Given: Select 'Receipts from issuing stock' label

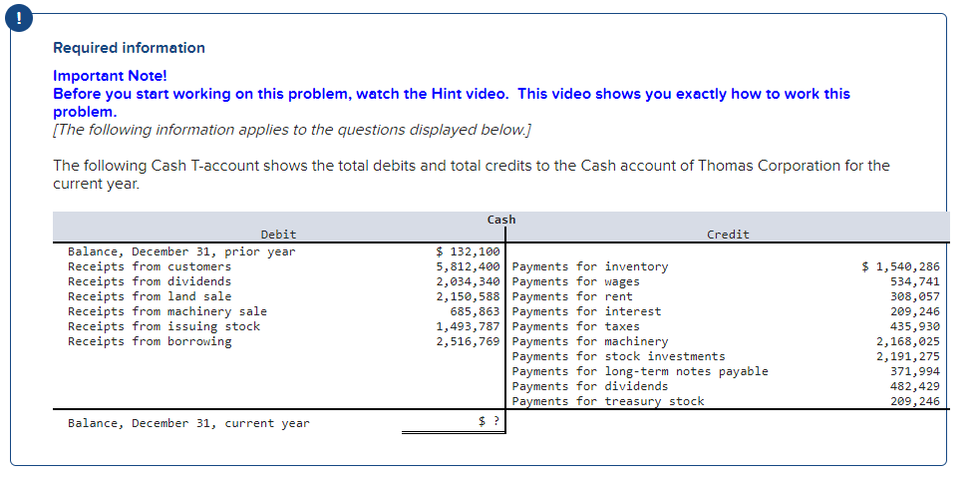Looking at the screenshot, I should [163, 326].
